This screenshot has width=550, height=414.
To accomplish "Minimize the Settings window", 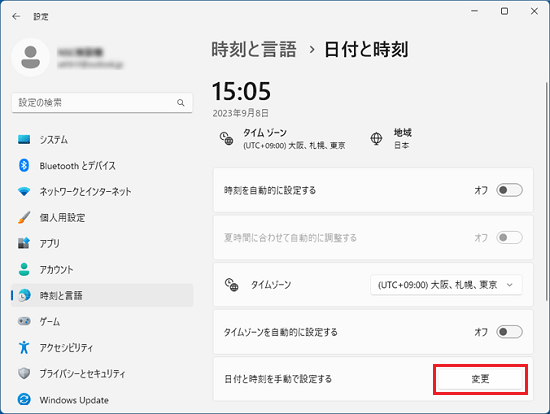I will pos(474,11).
